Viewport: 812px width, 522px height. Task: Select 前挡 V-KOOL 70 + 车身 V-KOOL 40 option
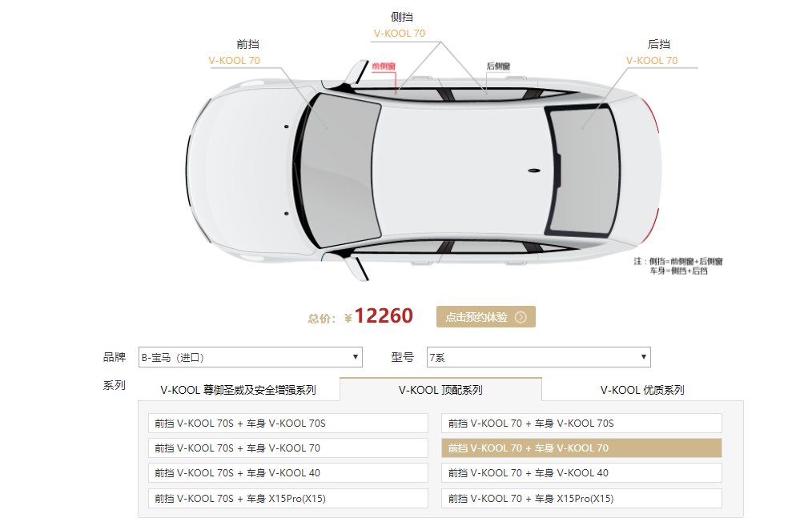[x=581, y=473]
